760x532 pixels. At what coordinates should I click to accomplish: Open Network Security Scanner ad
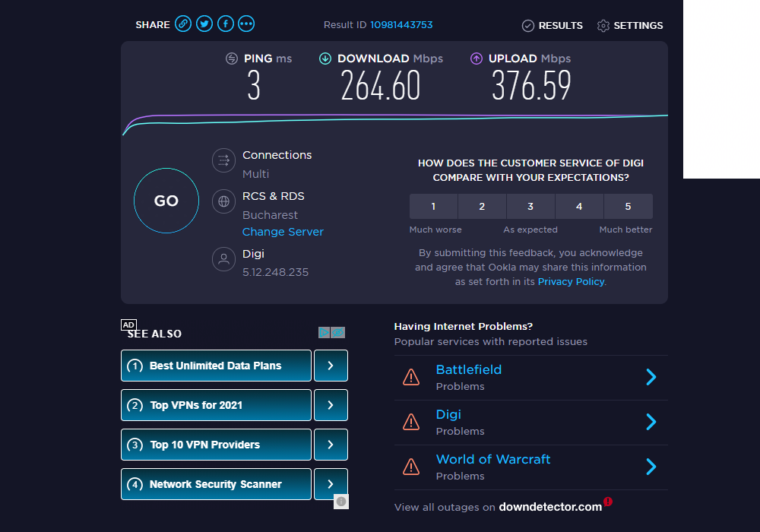[x=216, y=484]
